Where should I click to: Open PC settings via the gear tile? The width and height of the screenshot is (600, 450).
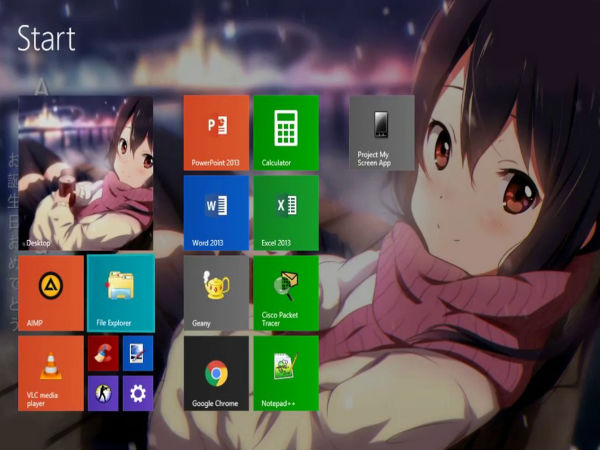pyautogui.click(x=138, y=393)
